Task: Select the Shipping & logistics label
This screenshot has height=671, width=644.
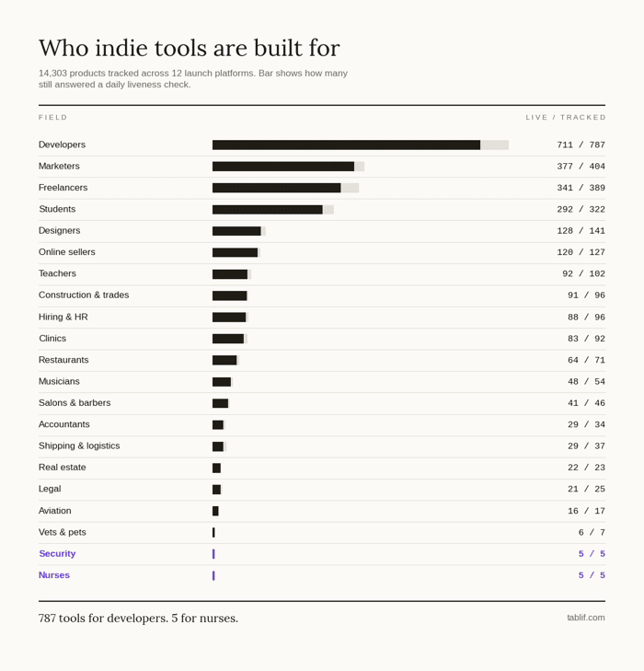Action: (79, 445)
